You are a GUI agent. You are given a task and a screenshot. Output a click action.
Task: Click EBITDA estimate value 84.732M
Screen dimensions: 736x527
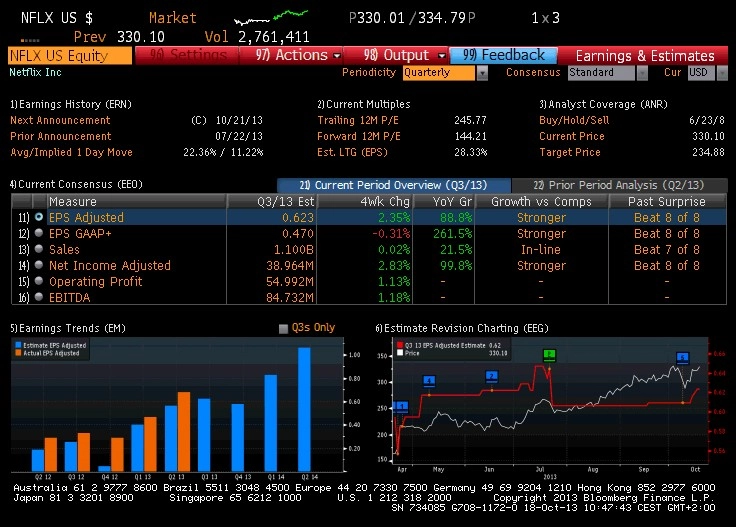coord(290,297)
